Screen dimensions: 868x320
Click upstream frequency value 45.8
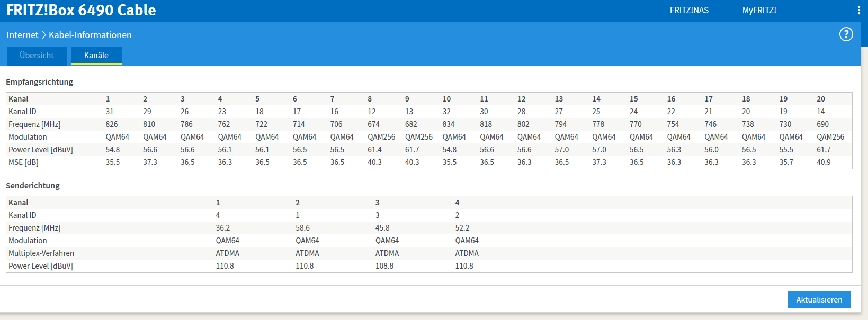pos(382,228)
